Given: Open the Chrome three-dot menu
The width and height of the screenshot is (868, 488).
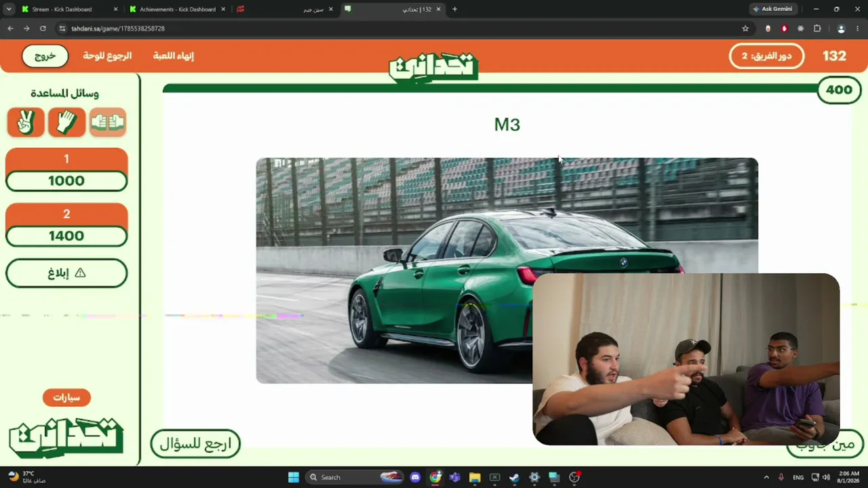Looking at the screenshot, I should coord(857,28).
